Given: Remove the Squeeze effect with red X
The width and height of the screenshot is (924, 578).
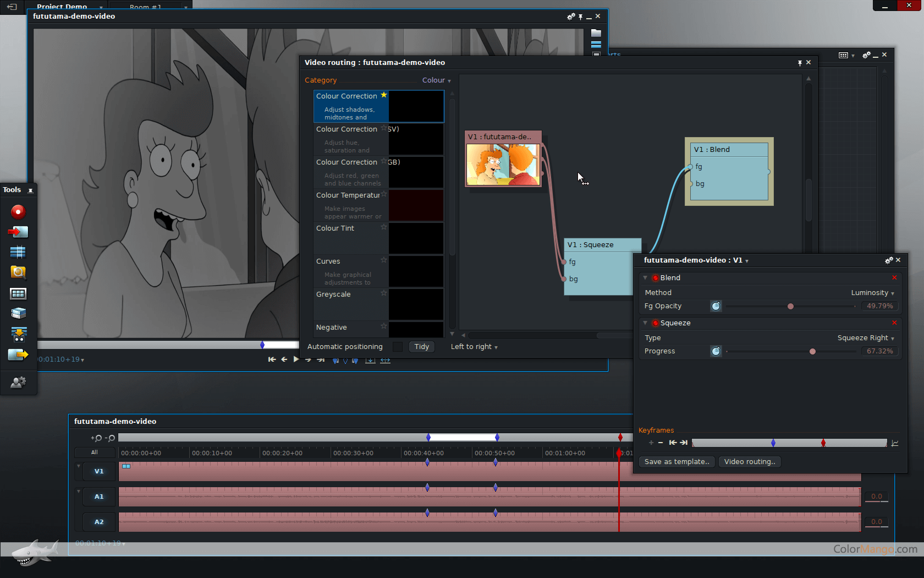Looking at the screenshot, I should coord(894,323).
